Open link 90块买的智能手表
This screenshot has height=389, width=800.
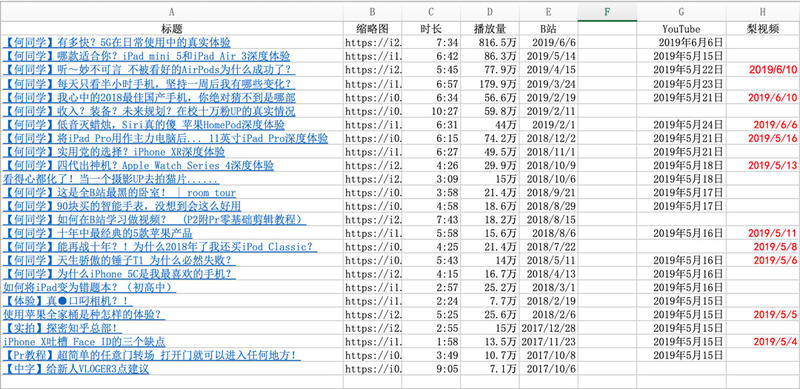click(x=122, y=206)
